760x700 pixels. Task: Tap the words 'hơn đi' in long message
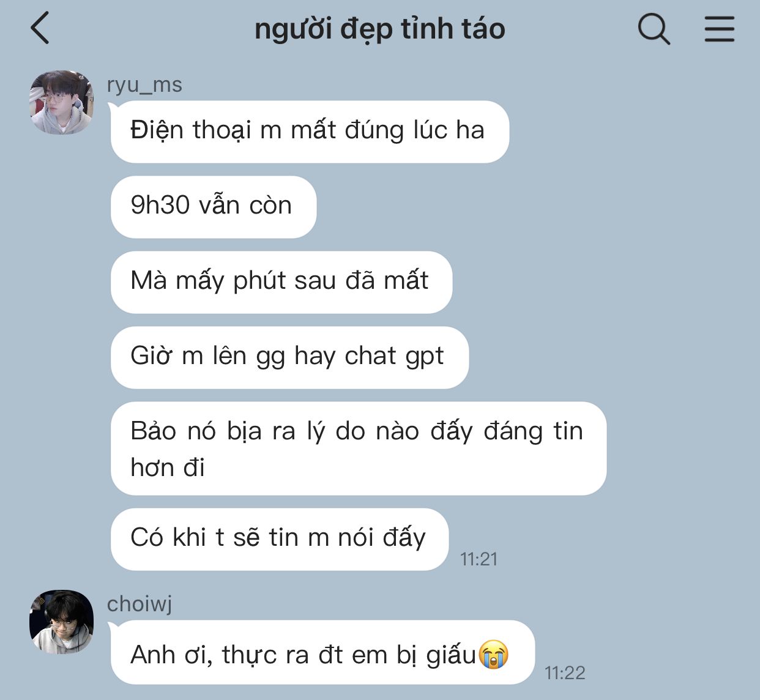[168, 468]
